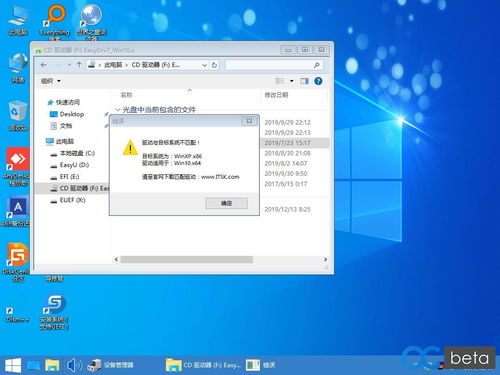Viewport: 500px width, 375px height.
Task: Select the row dated 2017/6/15 0:17
Action: (x=286, y=184)
